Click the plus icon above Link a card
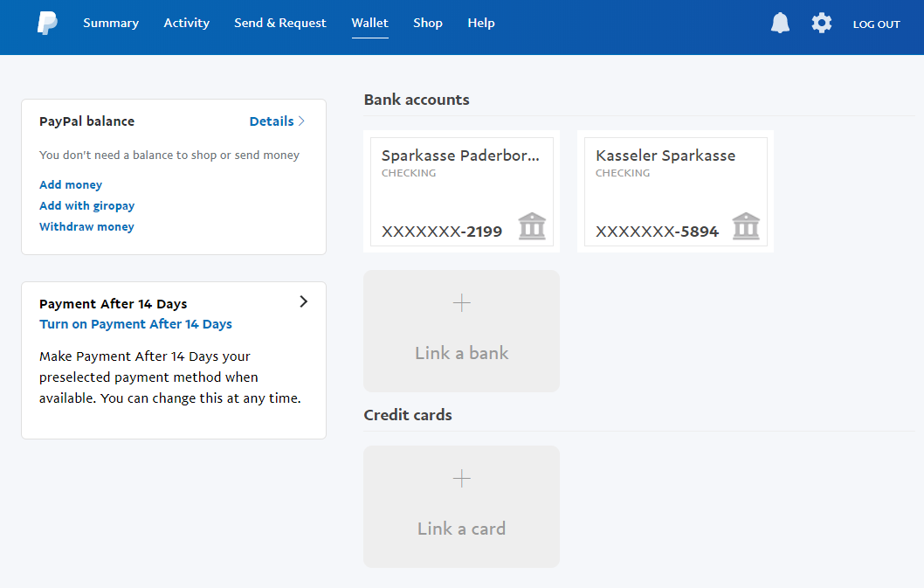Image resolution: width=924 pixels, height=588 pixels. [x=461, y=478]
